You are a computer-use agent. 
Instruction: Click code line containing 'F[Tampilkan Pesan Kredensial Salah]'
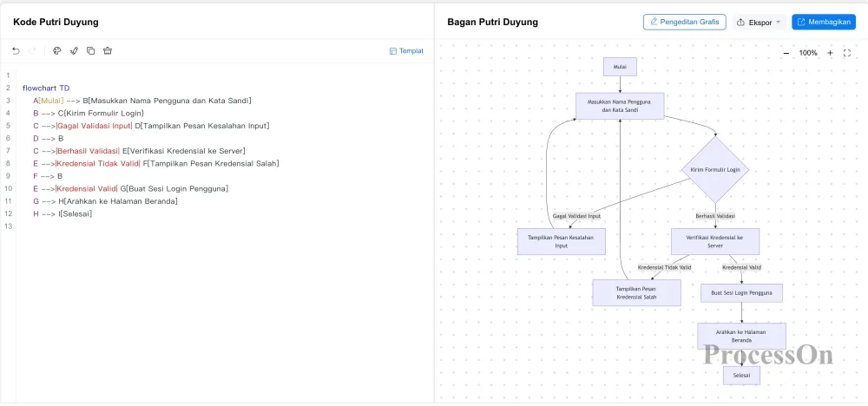tap(156, 164)
